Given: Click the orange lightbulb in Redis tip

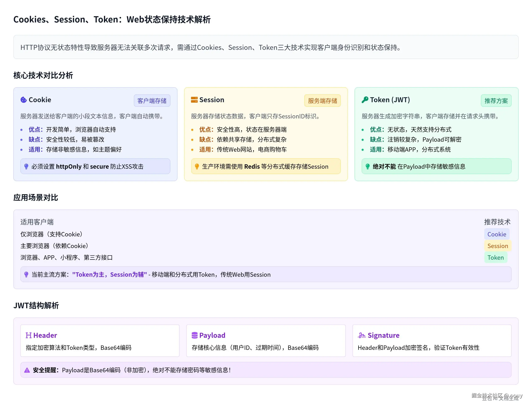Looking at the screenshot, I should click(x=197, y=167).
